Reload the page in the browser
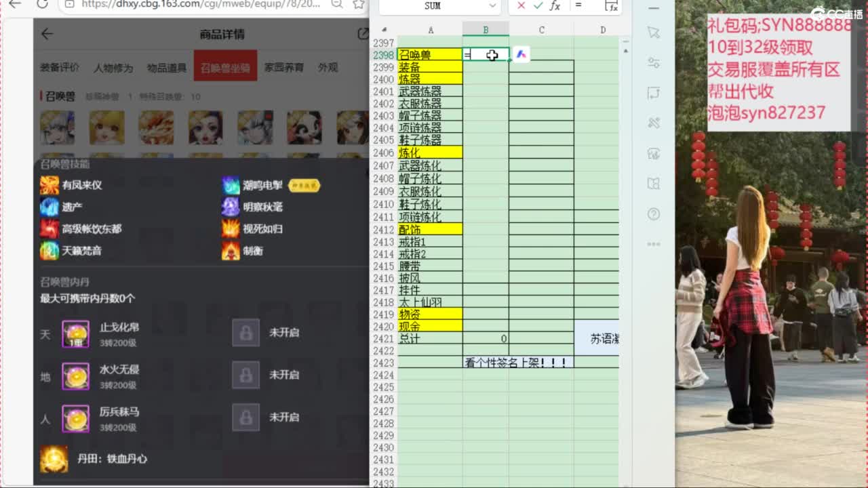 point(42,4)
